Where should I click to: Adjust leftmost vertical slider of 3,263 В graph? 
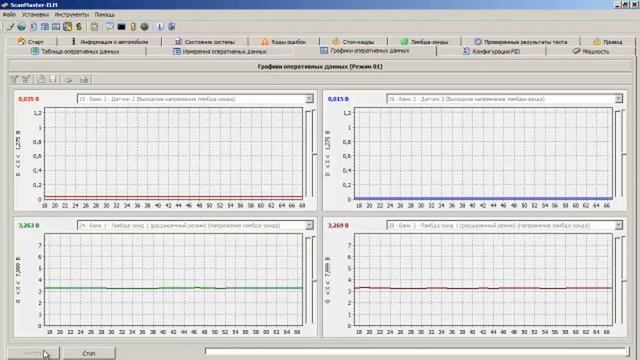[308, 280]
